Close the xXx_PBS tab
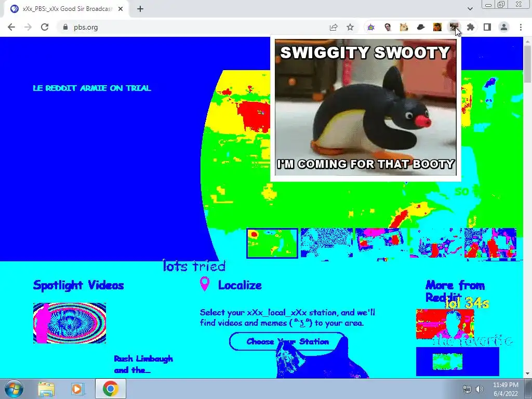The width and height of the screenshot is (532, 399). point(121,9)
